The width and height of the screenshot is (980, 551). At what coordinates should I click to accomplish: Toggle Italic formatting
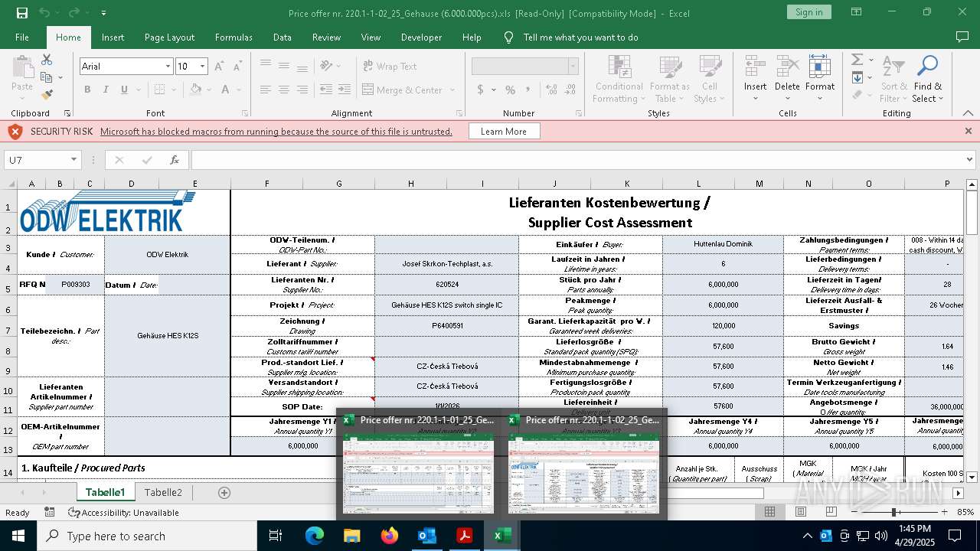coord(106,90)
